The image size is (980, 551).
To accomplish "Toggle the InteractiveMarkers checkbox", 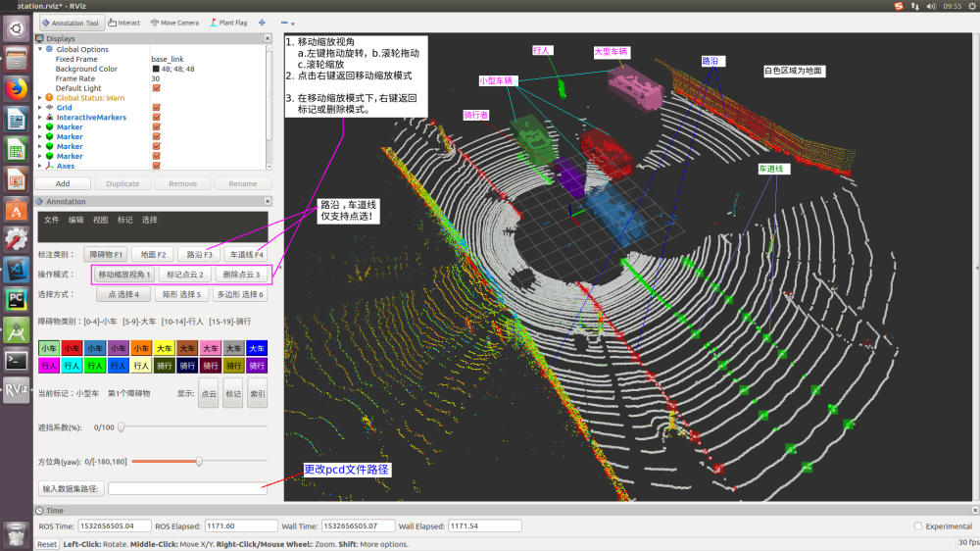I will click(x=156, y=117).
